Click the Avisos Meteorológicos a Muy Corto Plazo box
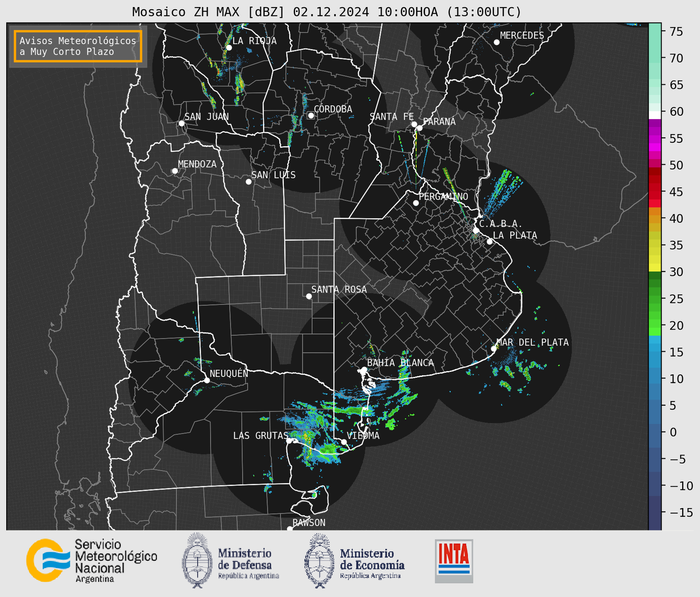 tap(78, 46)
